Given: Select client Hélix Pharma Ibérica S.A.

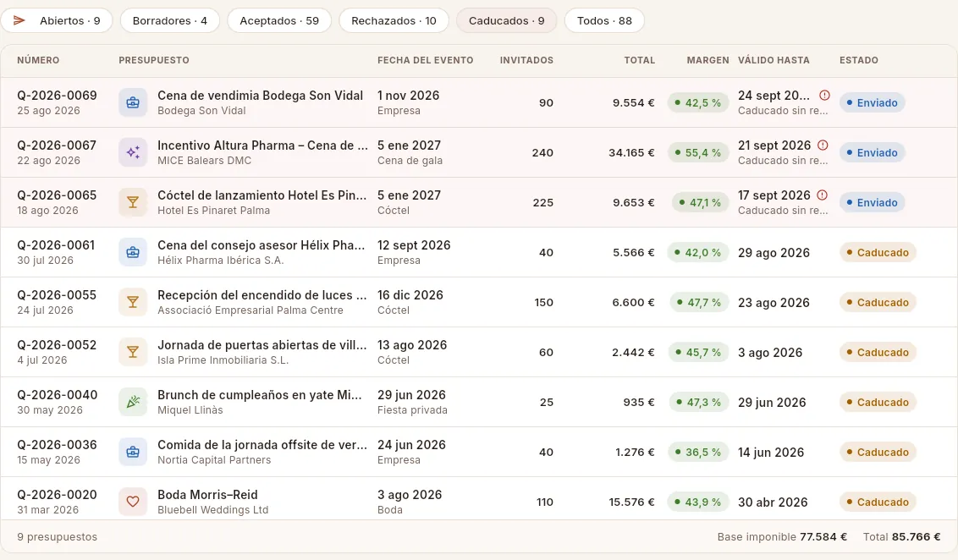Looking at the screenshot, I should pos(221,261).
